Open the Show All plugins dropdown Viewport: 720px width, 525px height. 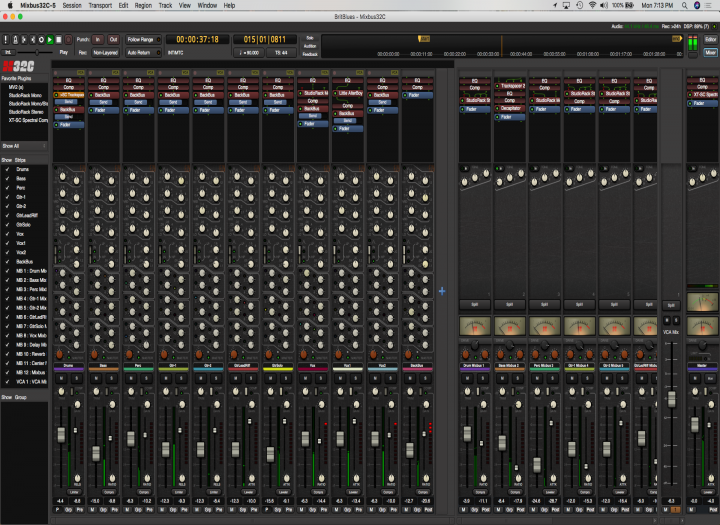point(24,146)
